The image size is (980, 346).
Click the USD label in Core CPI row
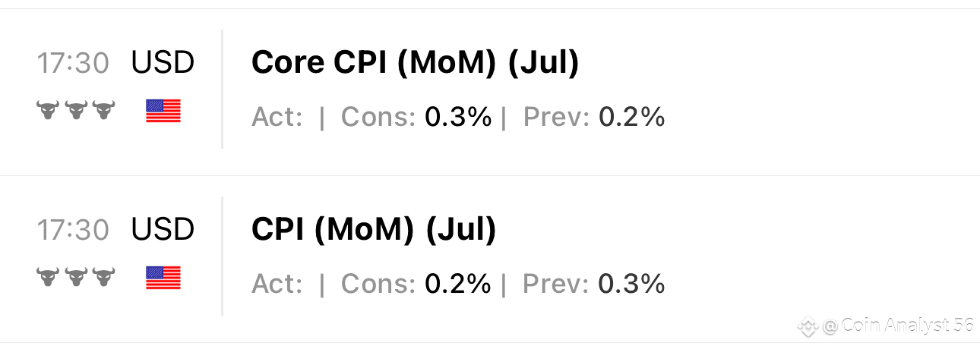pyautogui.click(x=163, y=63)
